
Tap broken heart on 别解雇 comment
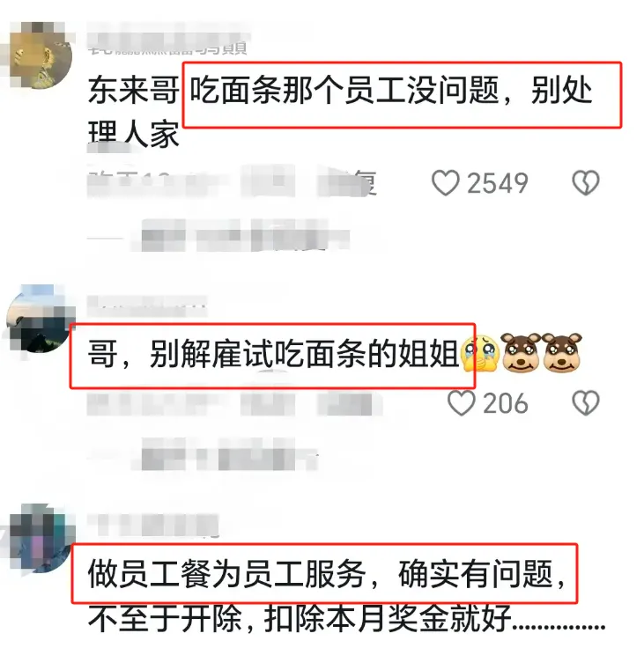(586, 403)
